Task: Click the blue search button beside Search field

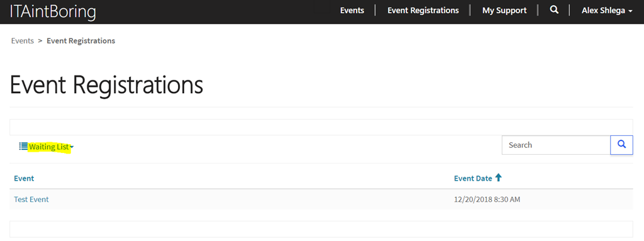Action: pyautogui.click(x=621, y=145)
